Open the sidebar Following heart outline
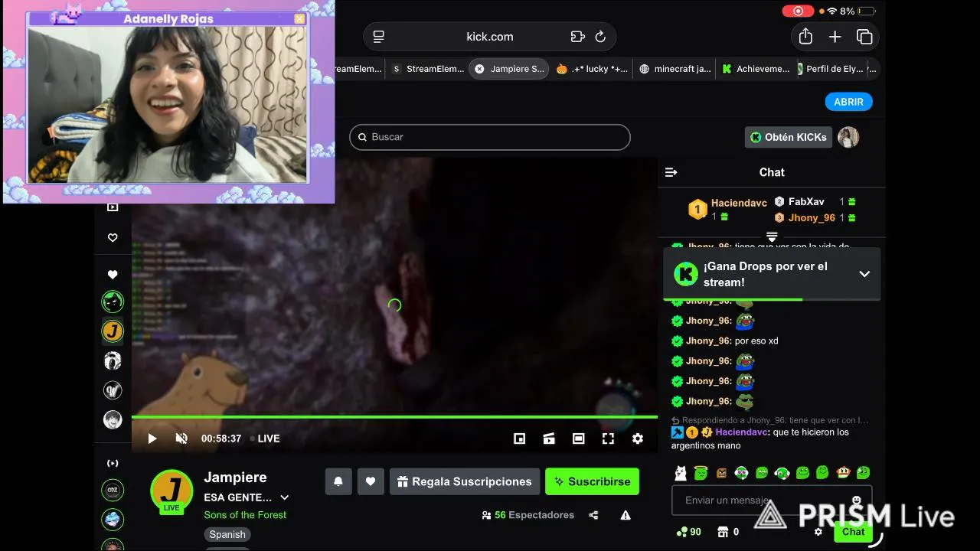 [x=113, y=238]
